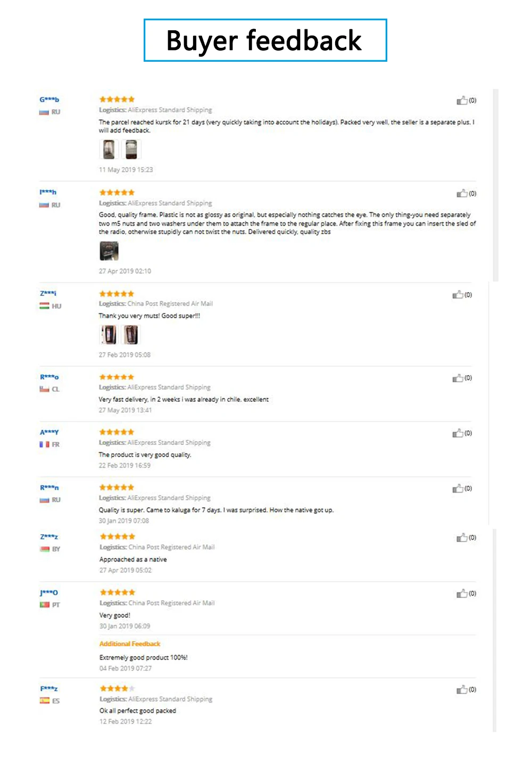
Task: Like I***h's review with thumbs-up icon
Action: (462, 194)
